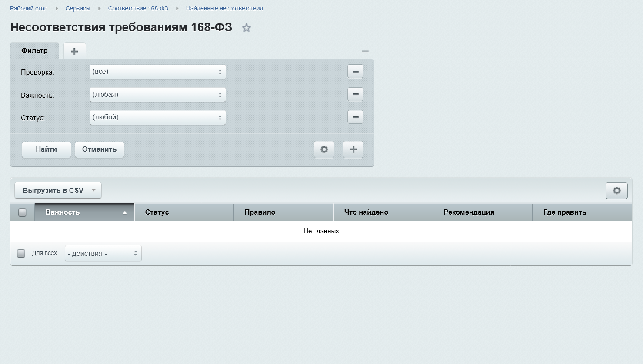This screenshot has height=364, width=643.
Task: Sort by the Что найдено column
Action: pyautogui.click(x=383, y=212)
